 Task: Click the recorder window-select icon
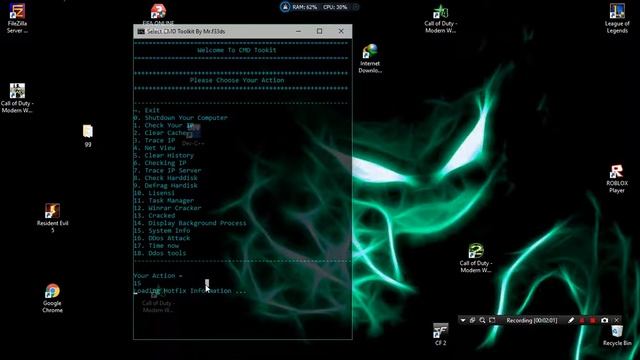pos(472,320)
